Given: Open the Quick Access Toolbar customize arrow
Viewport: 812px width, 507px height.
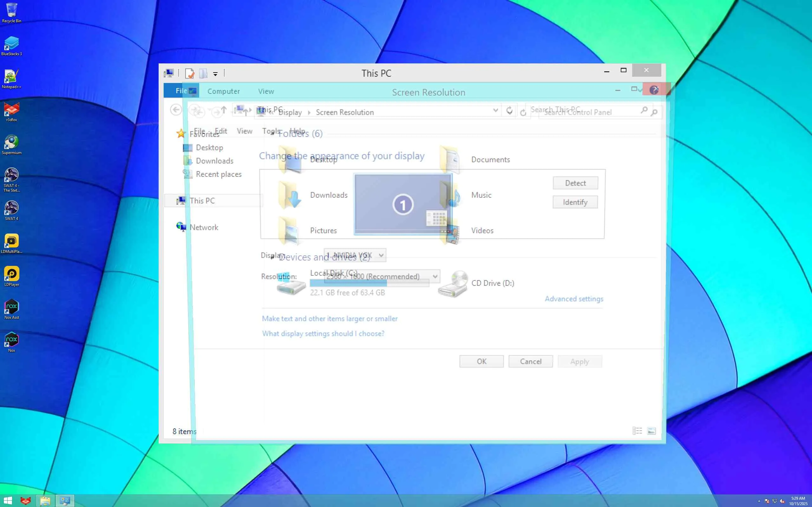Looking at the screenshot, I should 215,74.
